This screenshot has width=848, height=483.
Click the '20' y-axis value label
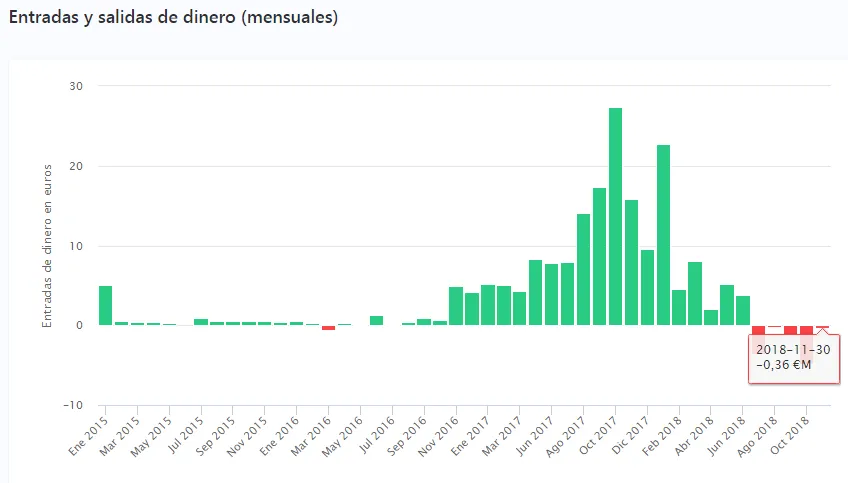click(76, 166)
